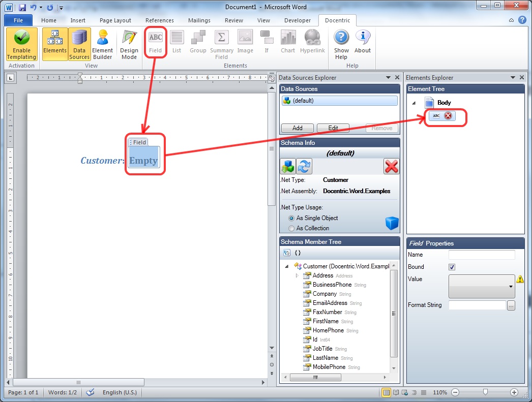Click the Save icon in quick access toolbar
Screen dimensions: 532x402
pos(22,7)
